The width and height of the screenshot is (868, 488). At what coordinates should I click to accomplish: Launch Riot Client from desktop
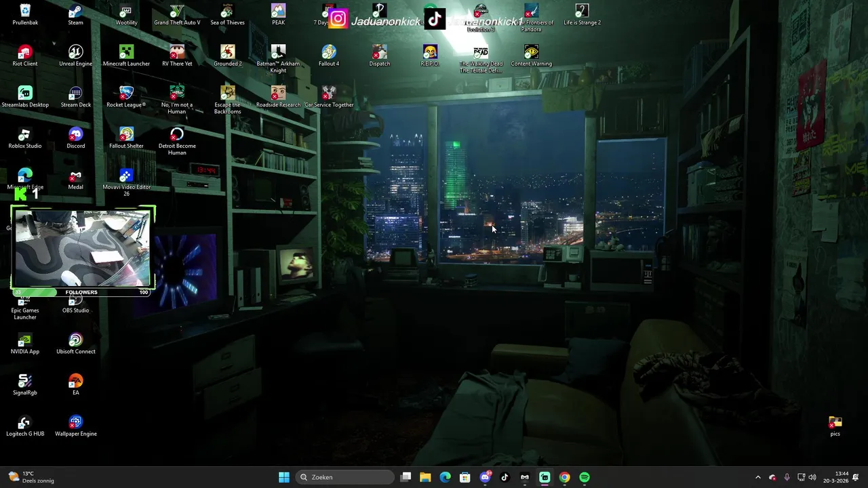coord(25,56)
